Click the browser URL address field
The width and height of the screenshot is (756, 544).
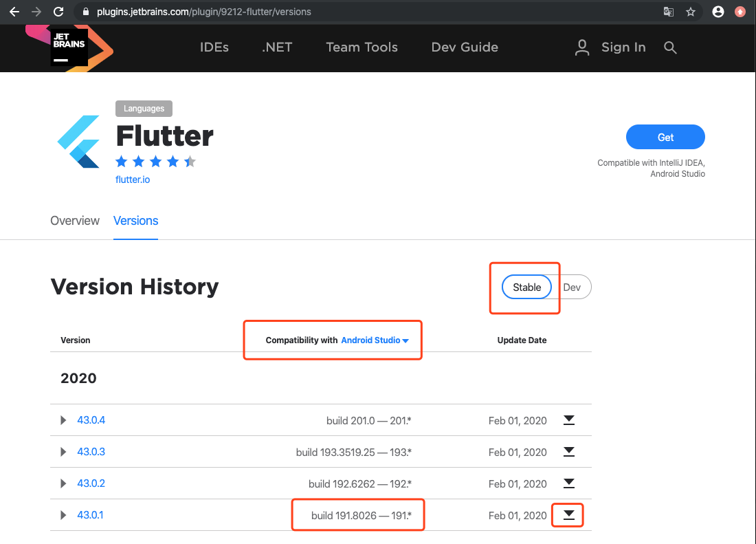[366, 12]
